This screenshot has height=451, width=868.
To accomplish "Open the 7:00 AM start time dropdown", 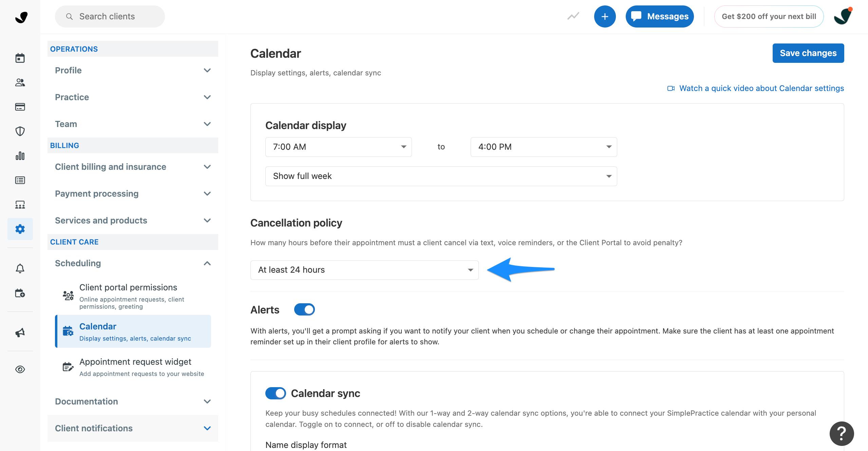I will (x=338, y=147).
